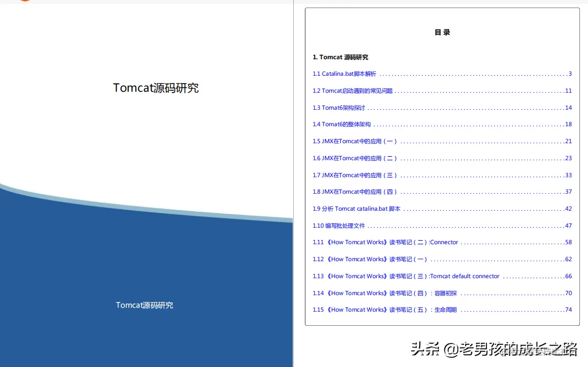588x367 pixels.
Task: Click the section heading 1. Tomcat 源码研究
Action: click(340, 57)
